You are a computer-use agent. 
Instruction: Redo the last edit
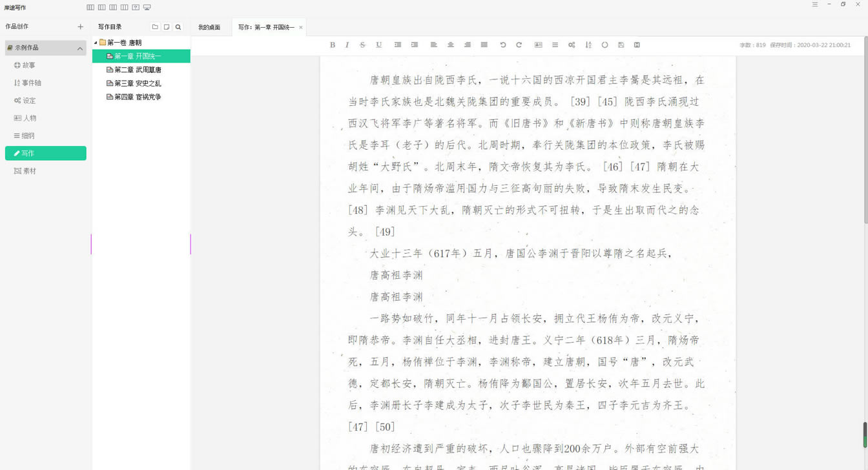point(519,45)
